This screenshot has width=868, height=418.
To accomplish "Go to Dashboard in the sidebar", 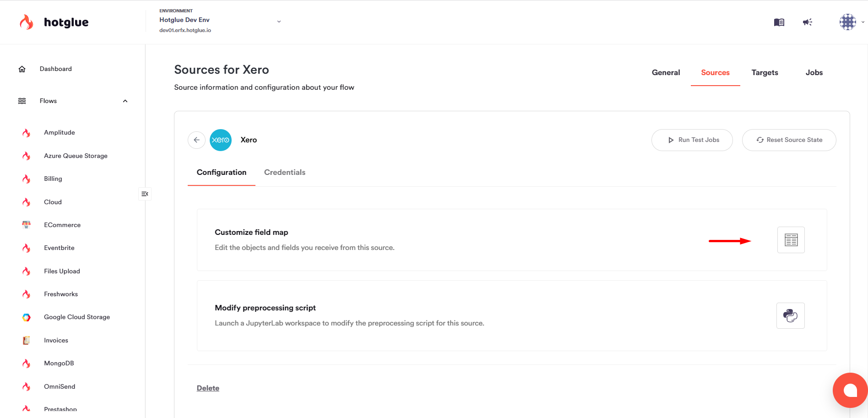I will tap(56, 69).
